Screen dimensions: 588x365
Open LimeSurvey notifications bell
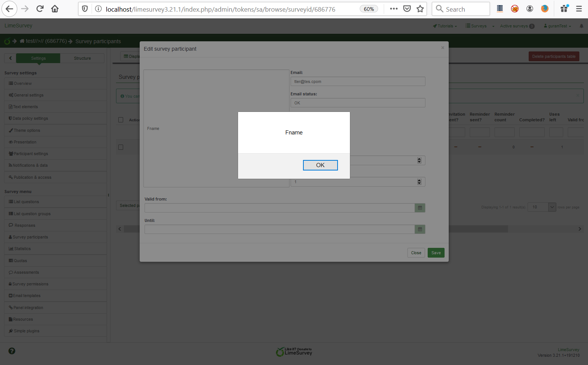tap(582, 26)
